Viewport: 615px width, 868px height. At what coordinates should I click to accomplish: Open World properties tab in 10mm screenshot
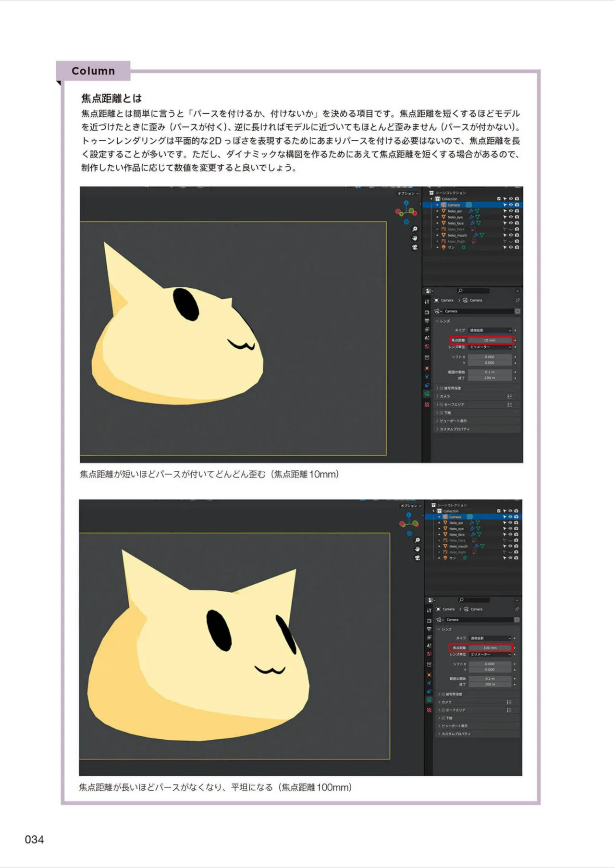tap(427, 346)
